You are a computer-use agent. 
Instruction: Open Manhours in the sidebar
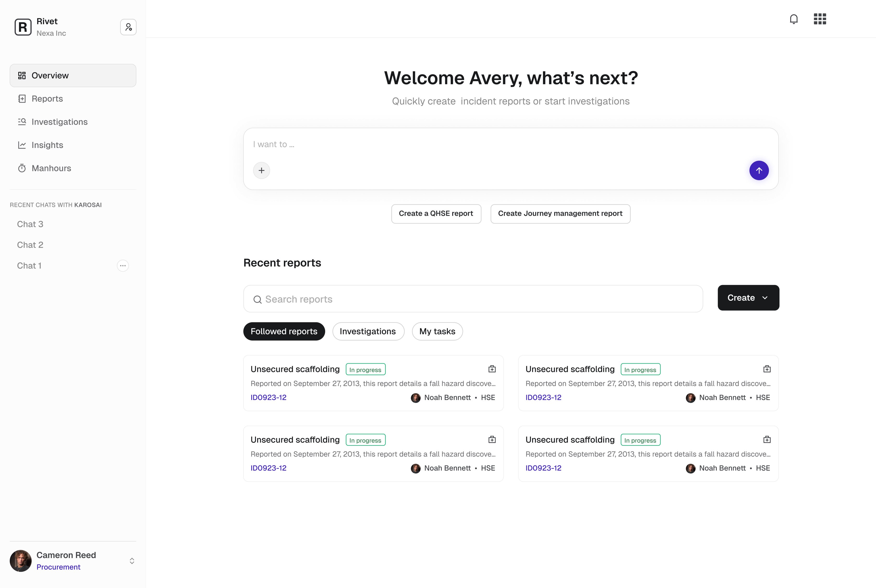tap(73, 168)
